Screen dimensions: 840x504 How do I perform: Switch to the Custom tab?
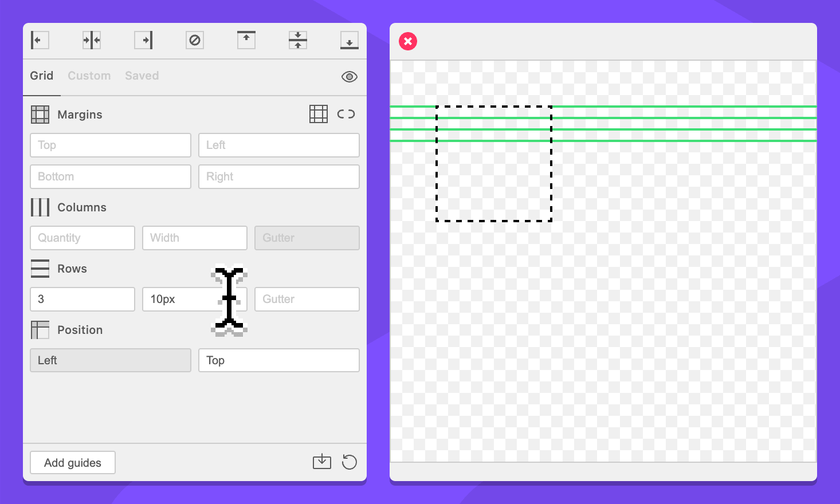click(89, 76)
